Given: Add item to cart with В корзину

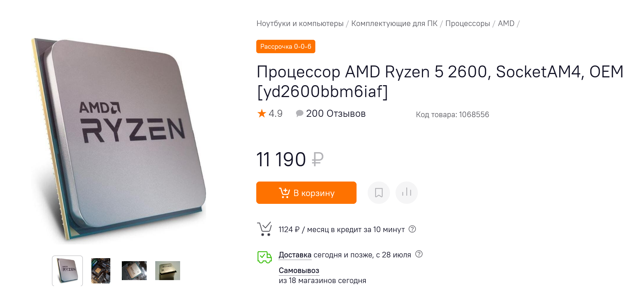Looking at the screenshot, I should tap(306, 193).
